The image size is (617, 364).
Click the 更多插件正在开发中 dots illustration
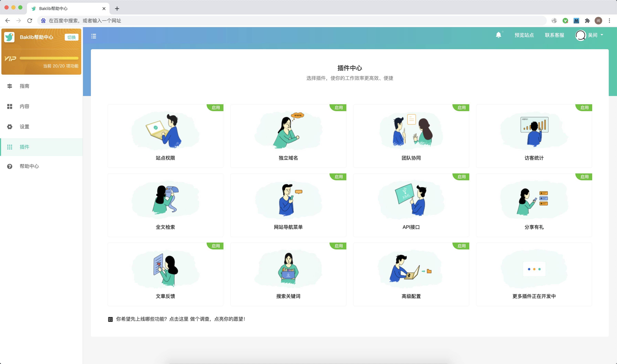pyautogui.click(x=534, y=269)
